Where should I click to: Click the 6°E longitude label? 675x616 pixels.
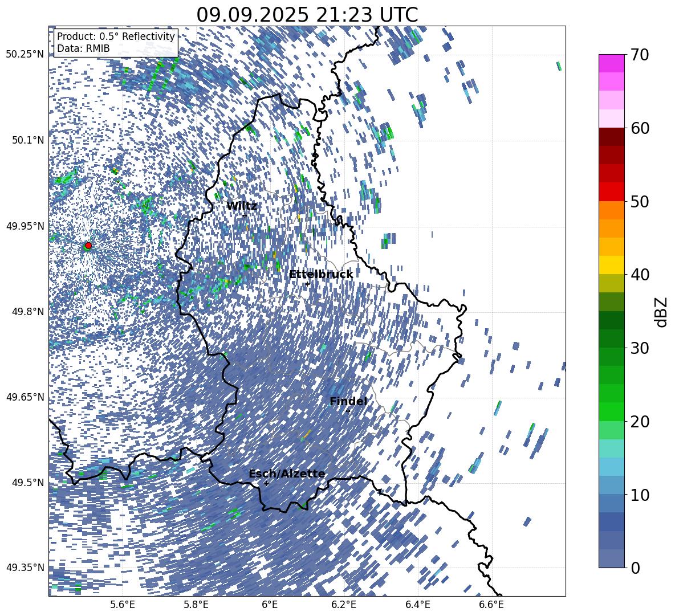click(270, 605)
